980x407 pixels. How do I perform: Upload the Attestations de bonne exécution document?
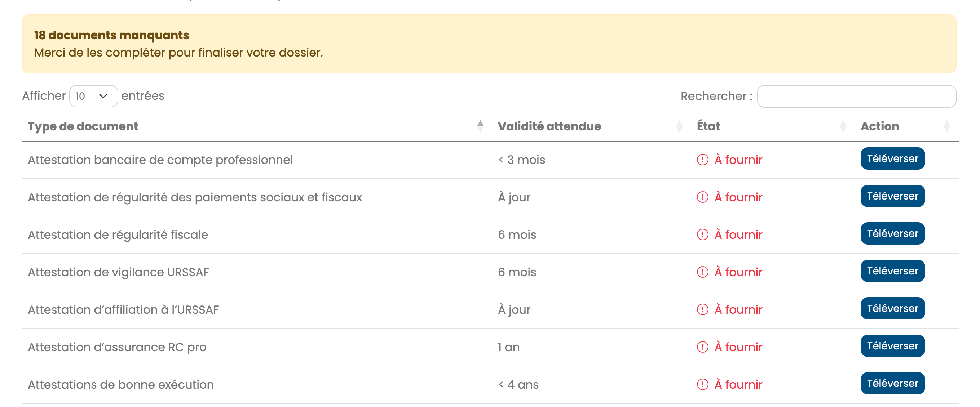click(x=892, y=383)
